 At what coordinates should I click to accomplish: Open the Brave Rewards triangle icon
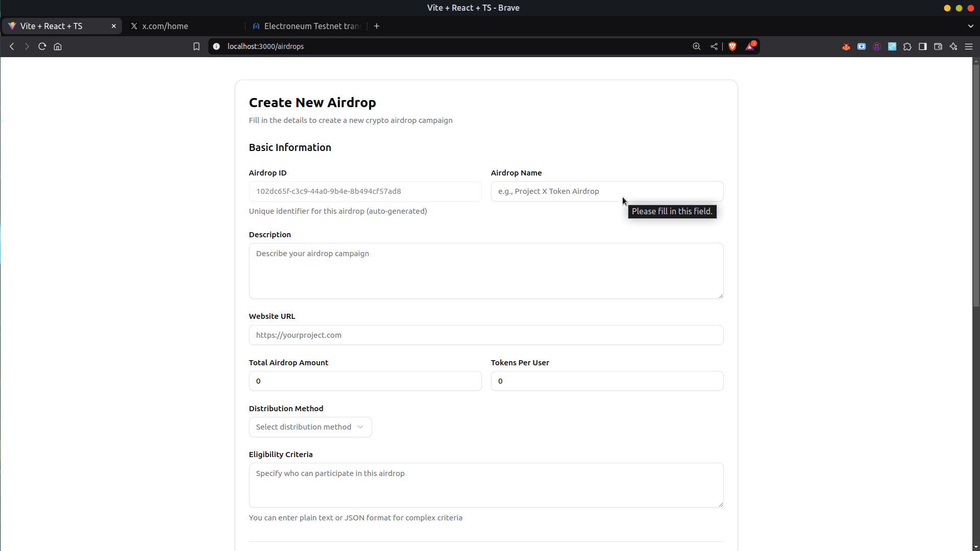point(750,46)
